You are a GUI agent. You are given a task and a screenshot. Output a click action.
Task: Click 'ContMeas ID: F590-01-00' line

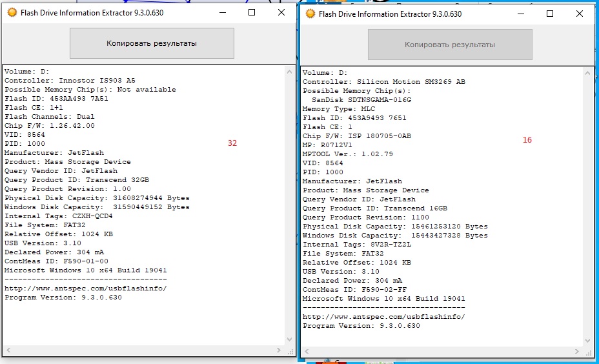click(x=56, y=261)
